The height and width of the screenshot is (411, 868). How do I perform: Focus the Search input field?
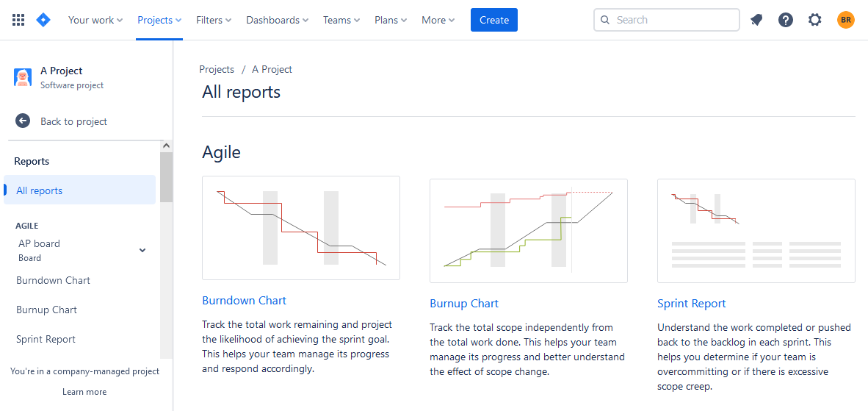(x=667, y=20)
